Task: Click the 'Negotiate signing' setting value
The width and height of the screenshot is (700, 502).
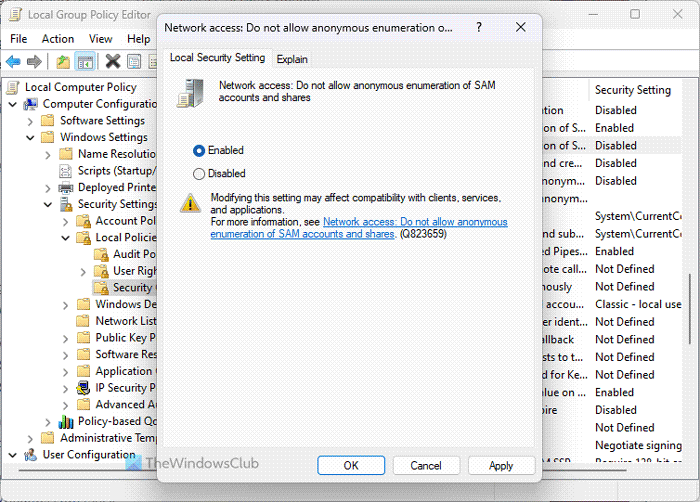Action: coord(638,445)
